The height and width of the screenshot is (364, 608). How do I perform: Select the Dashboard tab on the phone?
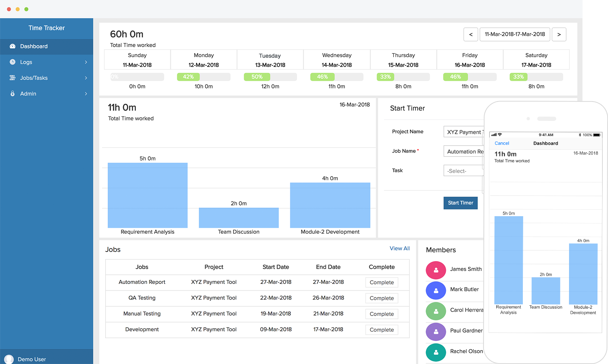click(545, 143)
